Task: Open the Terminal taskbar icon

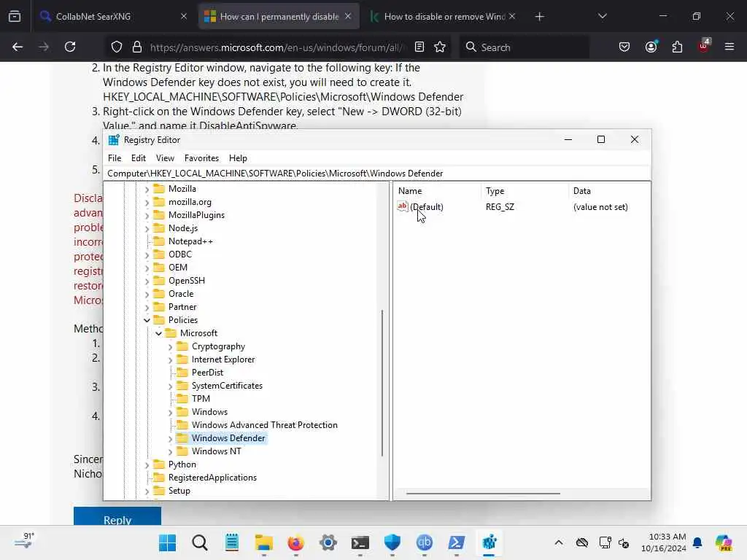Action: click(360, 542)
